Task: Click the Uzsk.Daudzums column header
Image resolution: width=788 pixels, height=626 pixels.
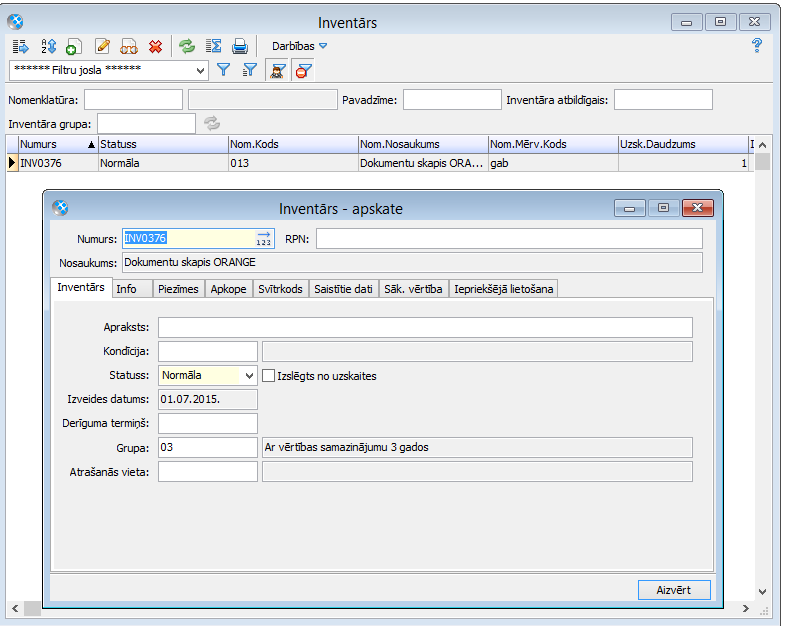Action: [683, 144]
